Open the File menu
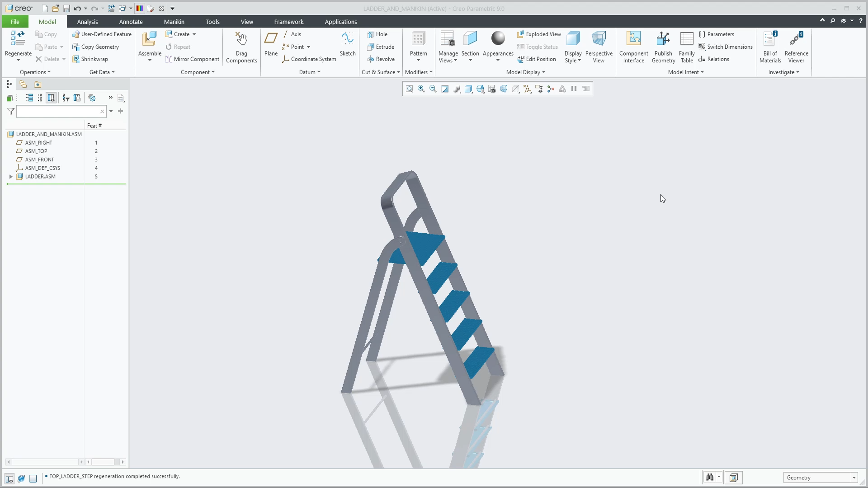Screen dimensions: 868x488 tap(15, 22)
